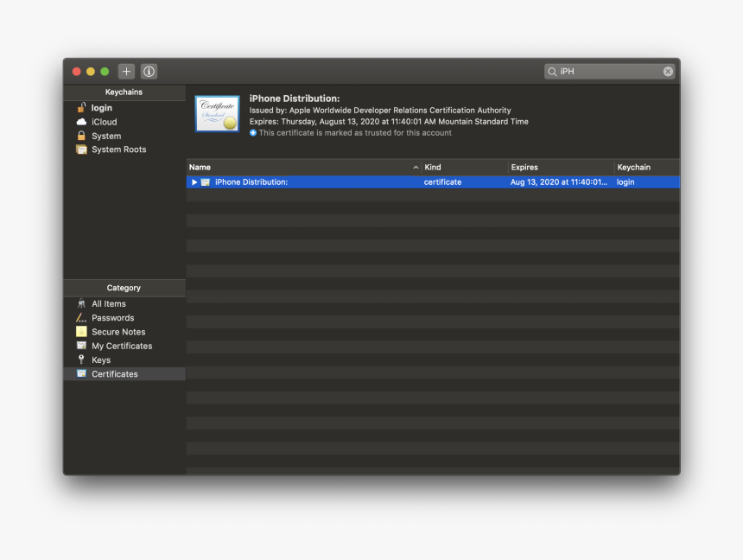The height and width of the screenshot is (560, 743).
Task: Select the Certificates category
Action: (114, 374)
